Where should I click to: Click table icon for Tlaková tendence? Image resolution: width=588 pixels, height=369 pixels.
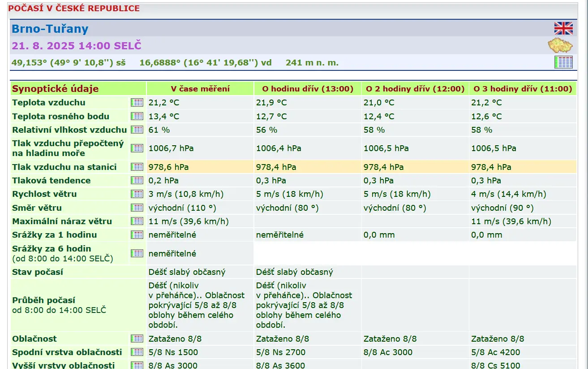tap(137, 180)
